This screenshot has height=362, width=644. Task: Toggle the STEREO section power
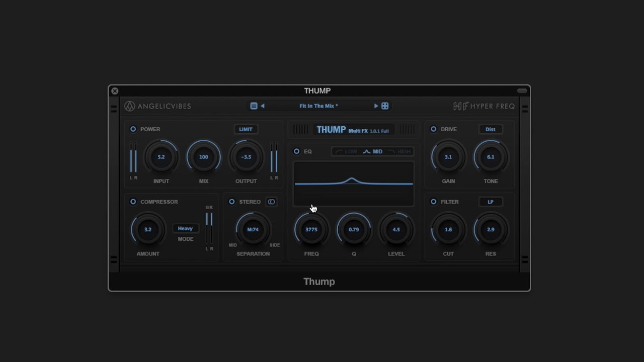pos(232,202)
